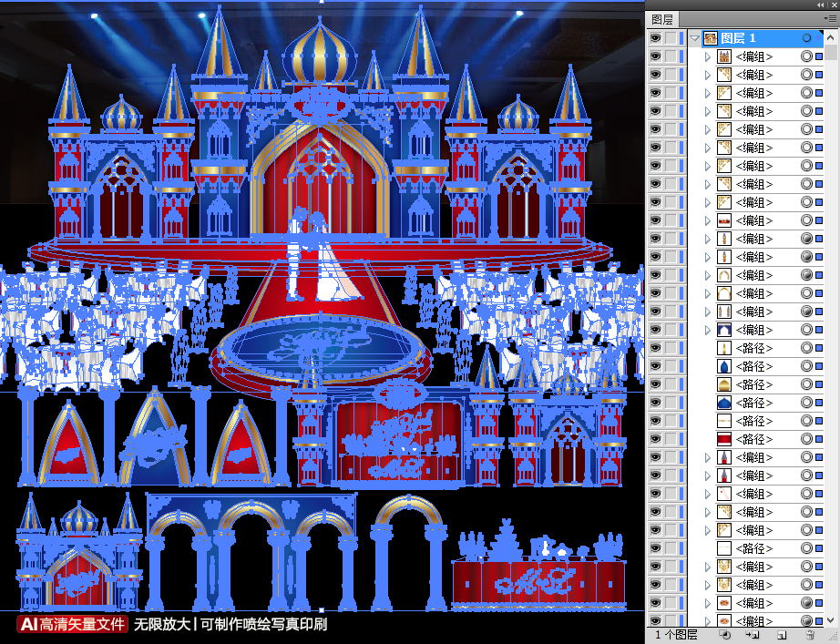Image resolution: width=840 pixels, height=644 pixels.
Task: Hide the red rectangle 路径 with its eye
Action: coord(655,439)
